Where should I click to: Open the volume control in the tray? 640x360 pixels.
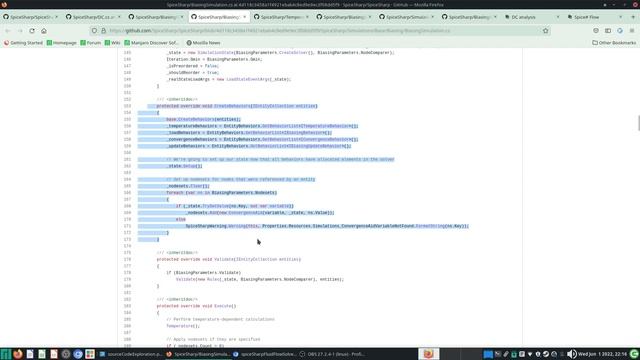pyautogui.click(x=571, y=354)
